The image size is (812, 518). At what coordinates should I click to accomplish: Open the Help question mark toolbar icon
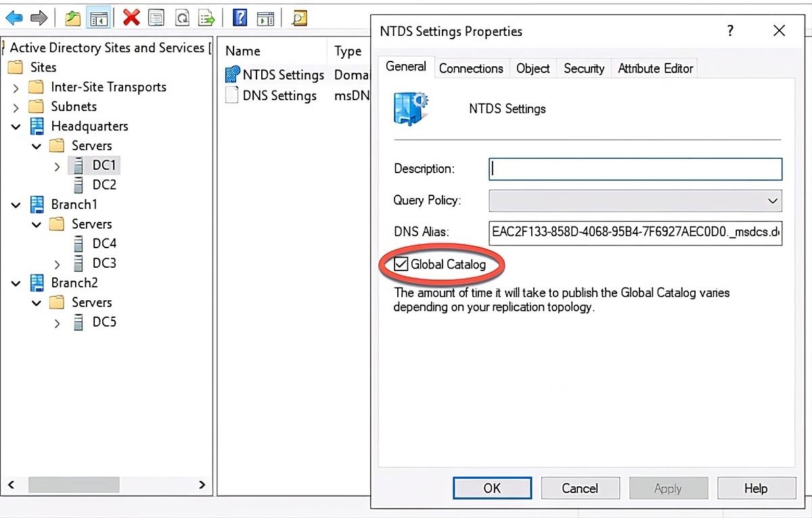[240, 17]
